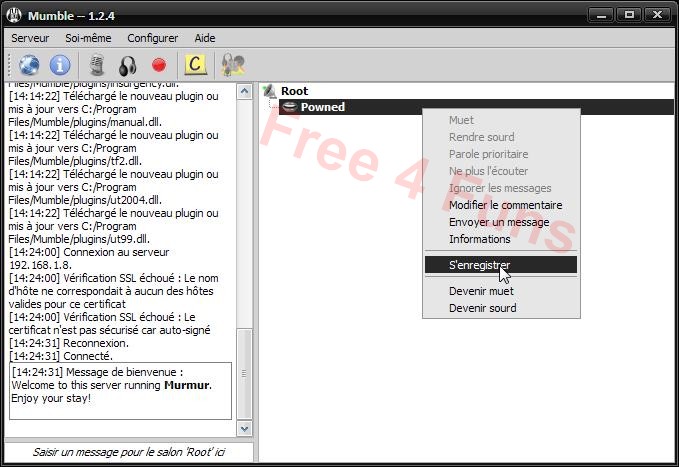Open Informations from context menu
The width and height of the screenshot is (679, 467).
point(479,239)
